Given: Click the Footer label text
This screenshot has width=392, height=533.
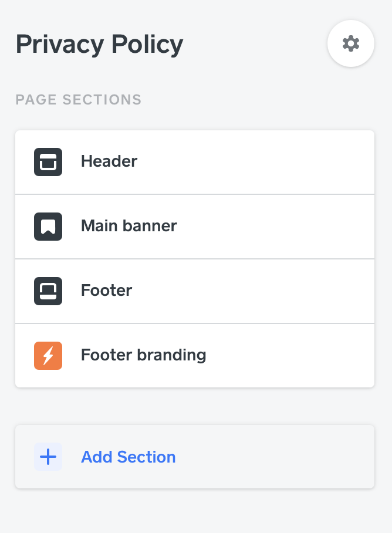Looking at the screenshot, I should coord(106,291).
